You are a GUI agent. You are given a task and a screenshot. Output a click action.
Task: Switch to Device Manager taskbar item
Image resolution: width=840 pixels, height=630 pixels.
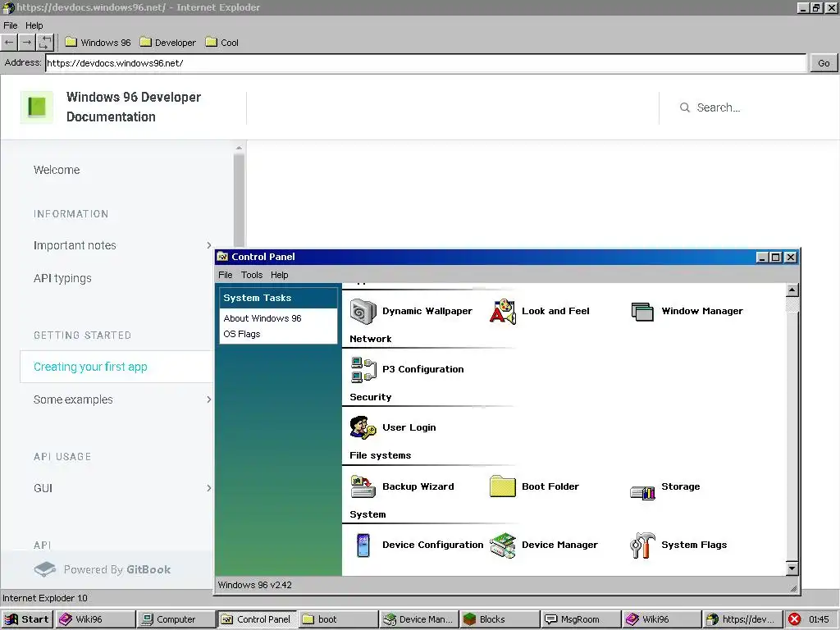418,619
